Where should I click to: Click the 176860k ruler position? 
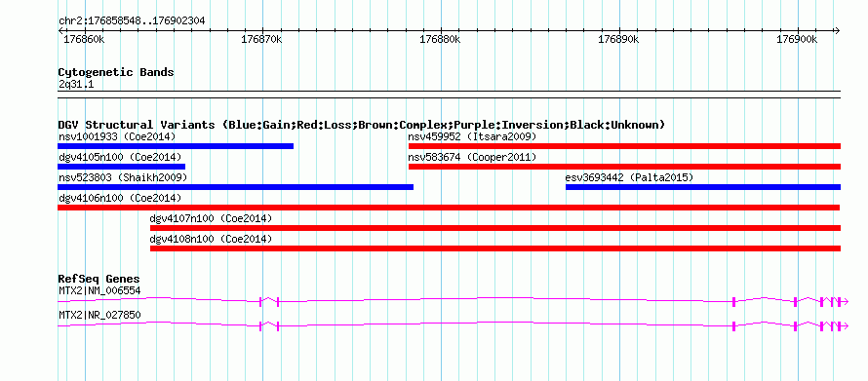(84, 40)
